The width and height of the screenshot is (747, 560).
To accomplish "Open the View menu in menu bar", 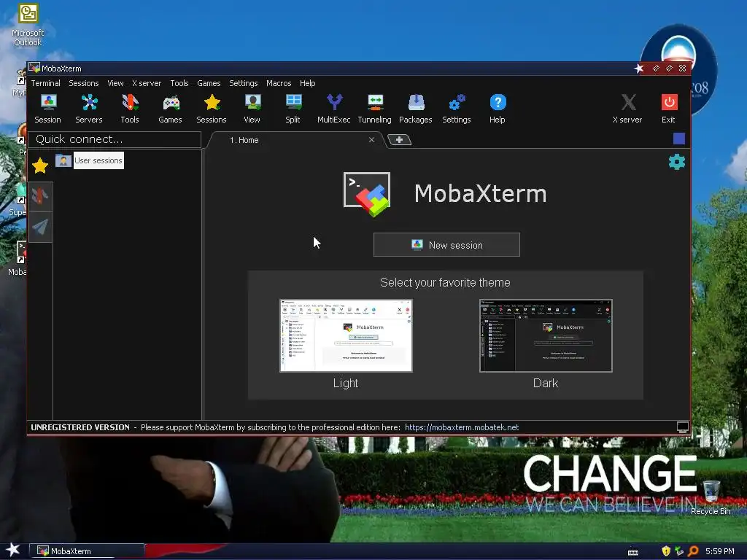I will click(x=115, y=83).
